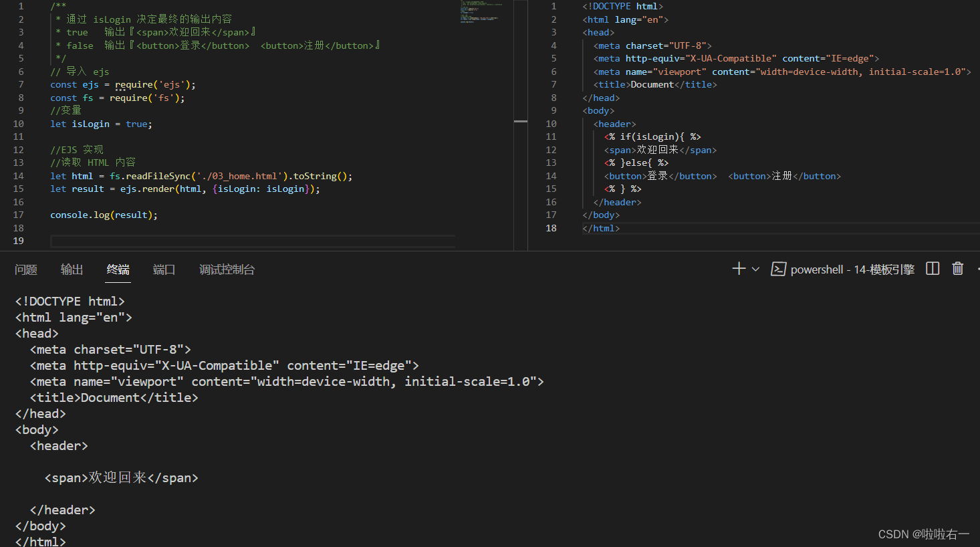This screenshot has height=547, width=980.
Task: Click the console.log(result) statement
Action: point(104,215)
